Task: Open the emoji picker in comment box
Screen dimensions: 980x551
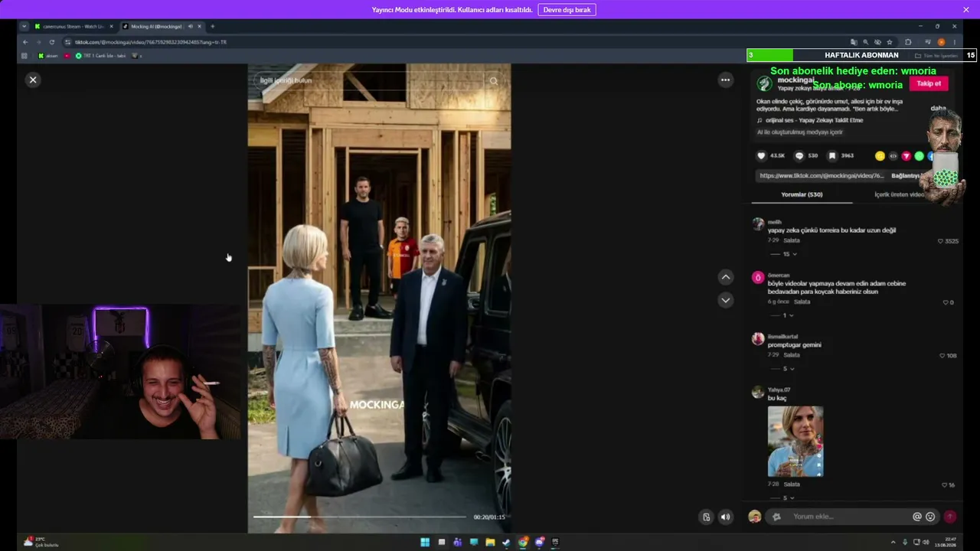Action: [930, 517]
